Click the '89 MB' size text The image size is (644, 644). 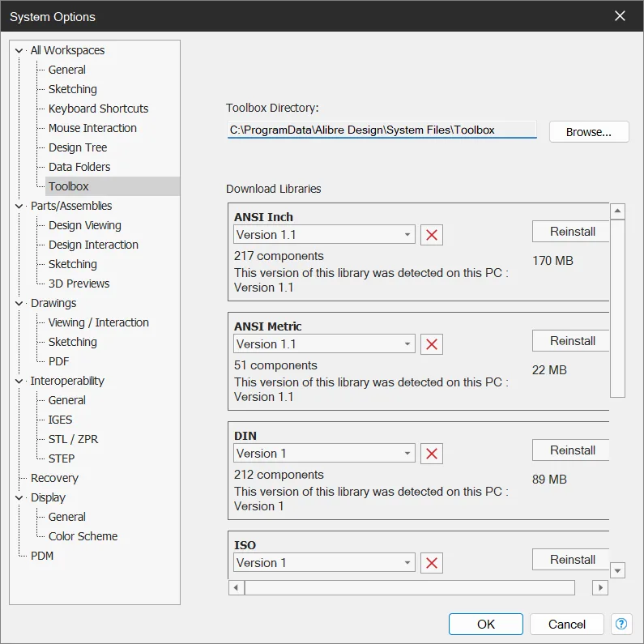click(549, 480)
